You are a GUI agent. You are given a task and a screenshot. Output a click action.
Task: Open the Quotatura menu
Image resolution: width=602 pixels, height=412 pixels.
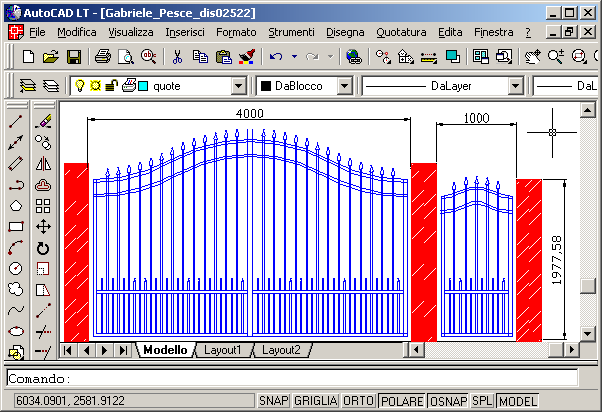[401, 32]
